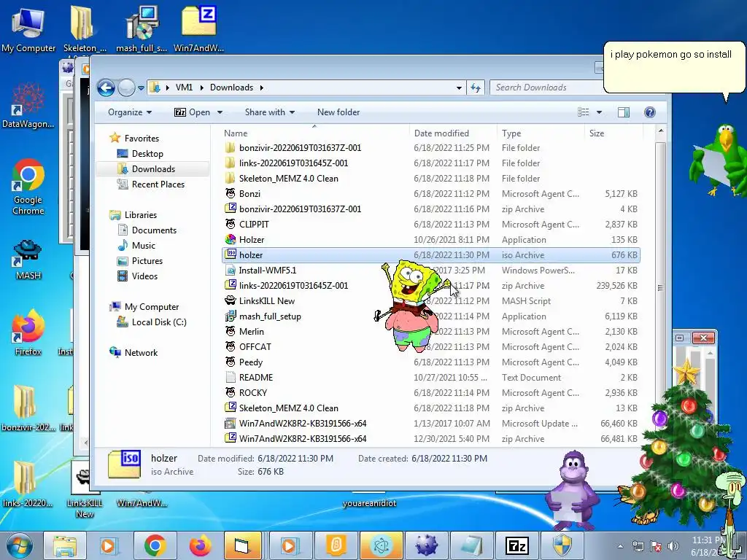Open the Pictures library

pos(147,261)
